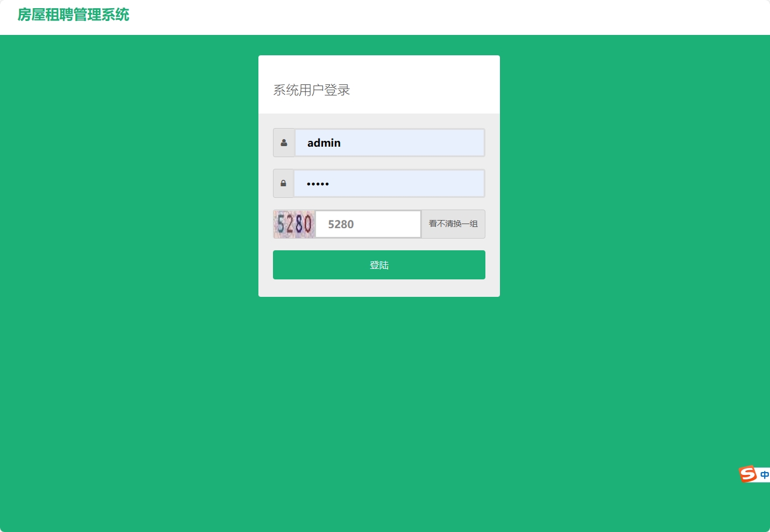
Task: Open the 房屋租聘管理系统 site title link
Action: (73, 14)
